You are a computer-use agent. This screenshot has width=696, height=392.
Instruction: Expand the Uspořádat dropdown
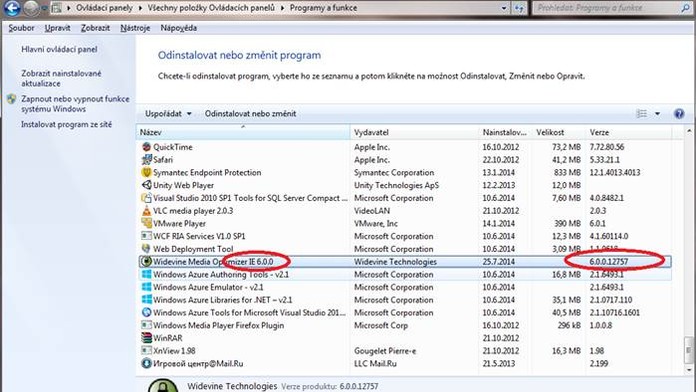(168, 114)
